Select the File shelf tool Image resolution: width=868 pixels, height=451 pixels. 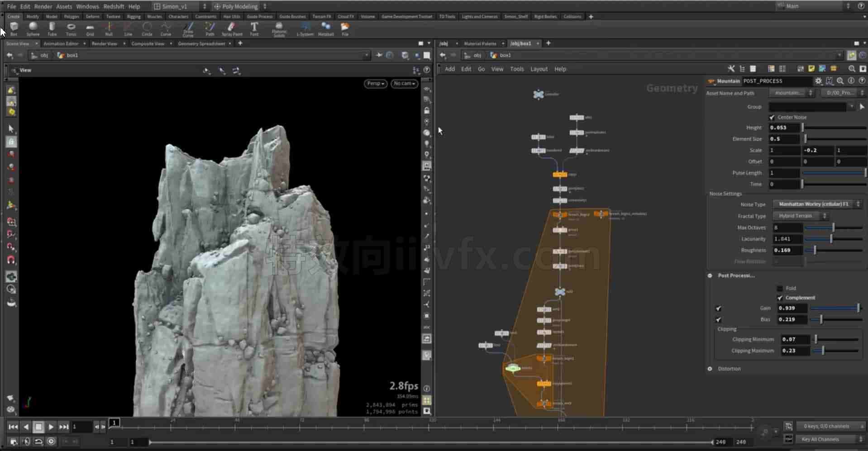(x=345, y=29)
